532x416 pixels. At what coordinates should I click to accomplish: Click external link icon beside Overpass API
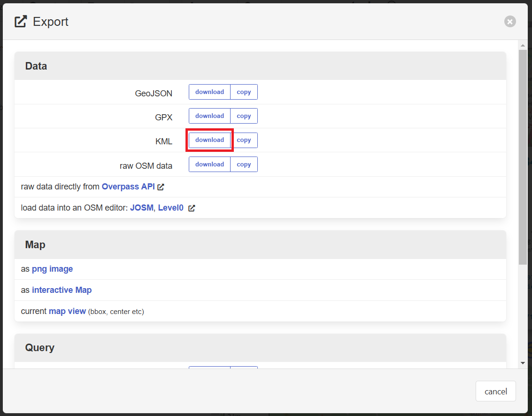point(161,187)
